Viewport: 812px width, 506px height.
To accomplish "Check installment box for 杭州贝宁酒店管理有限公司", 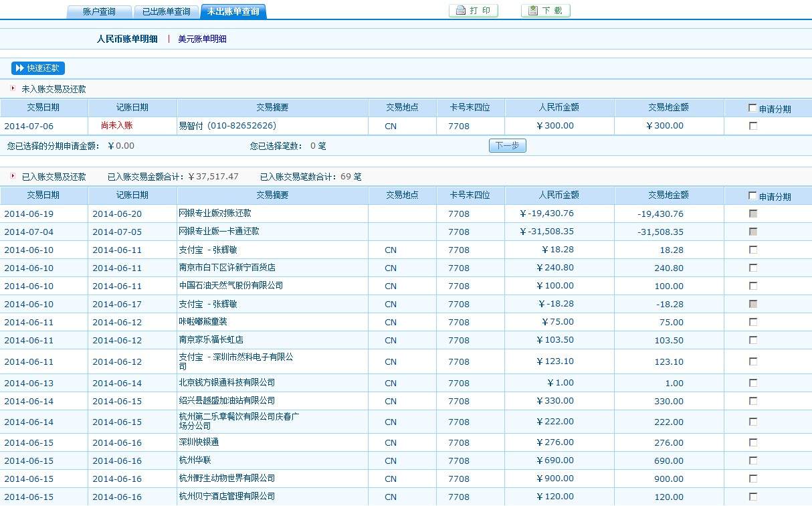I will click(753, 497).
